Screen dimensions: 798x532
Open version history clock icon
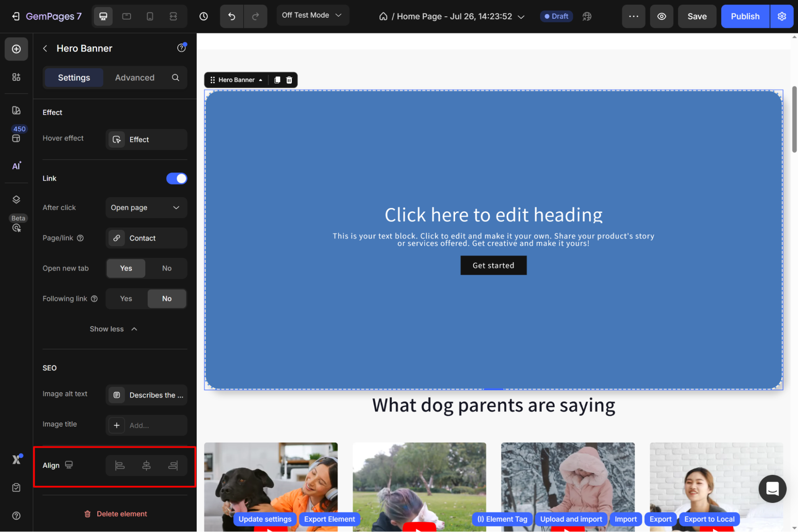click(204, 16)
